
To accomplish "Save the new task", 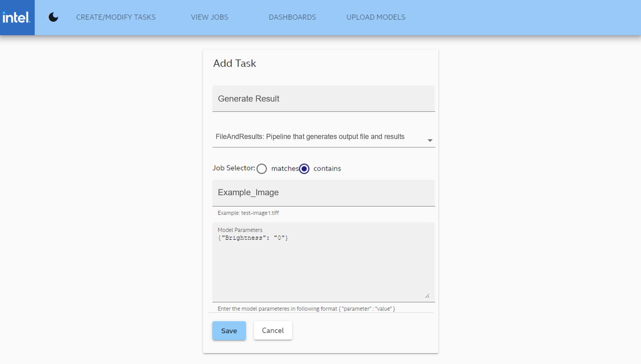I will tap(229, 331).
